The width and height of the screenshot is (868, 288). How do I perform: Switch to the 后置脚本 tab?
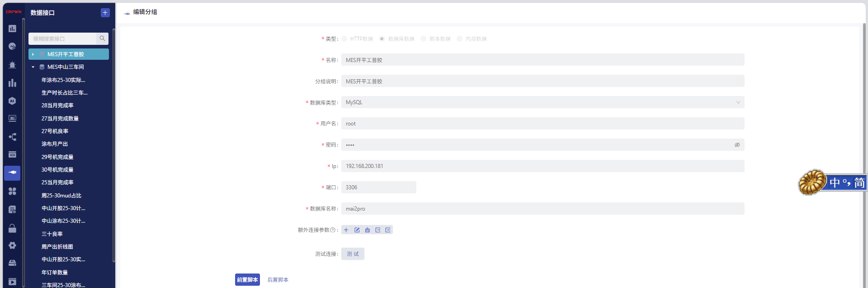coord(278,280)
